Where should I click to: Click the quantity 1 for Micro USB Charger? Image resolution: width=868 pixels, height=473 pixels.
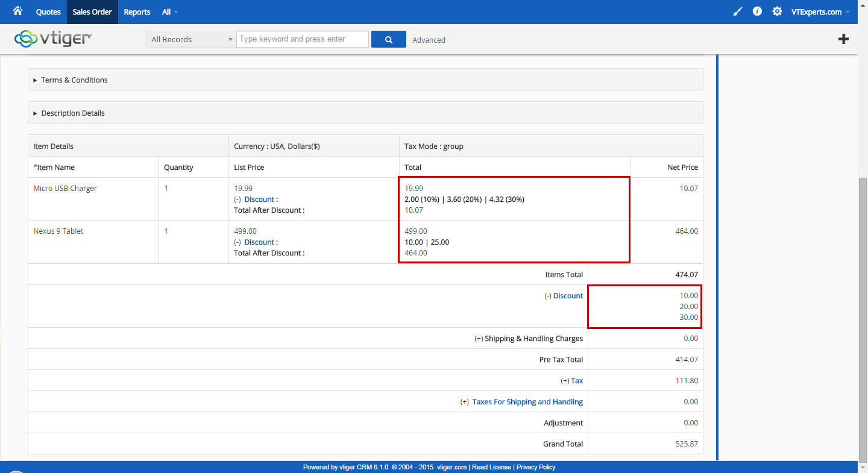166,189
